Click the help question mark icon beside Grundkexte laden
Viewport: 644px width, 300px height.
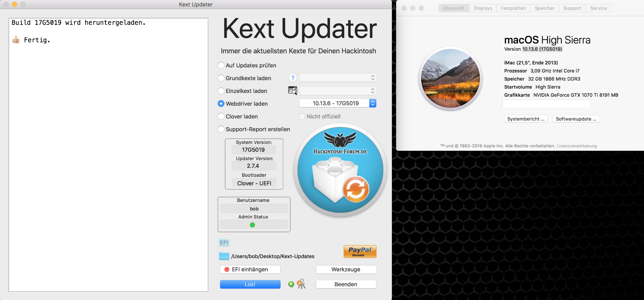293,78
